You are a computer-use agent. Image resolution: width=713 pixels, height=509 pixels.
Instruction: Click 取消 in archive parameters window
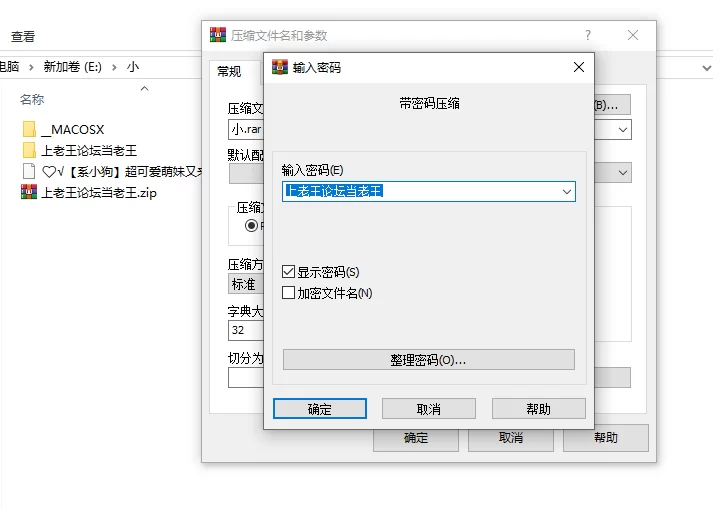(511, 438)
